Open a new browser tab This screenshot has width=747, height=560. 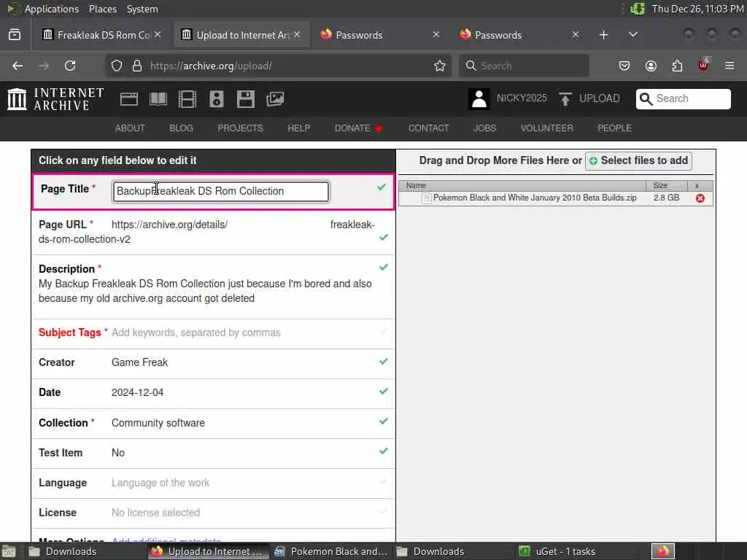(x=603, y=35)
